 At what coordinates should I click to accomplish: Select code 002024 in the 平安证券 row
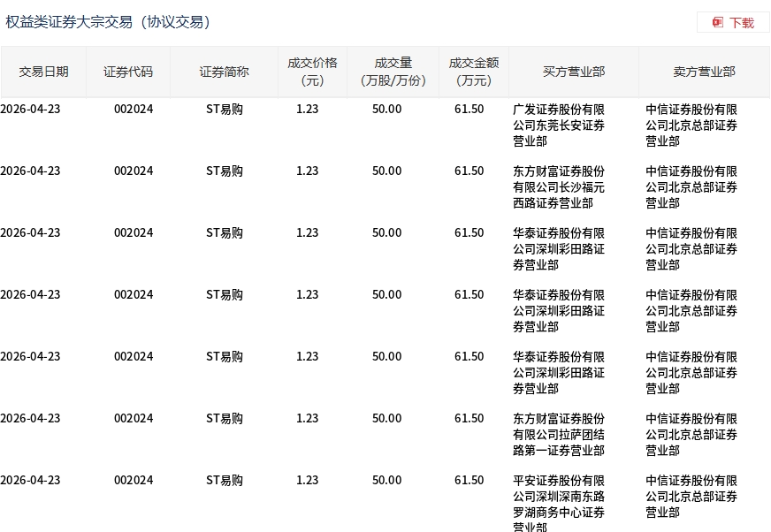[x=134, y=481]
